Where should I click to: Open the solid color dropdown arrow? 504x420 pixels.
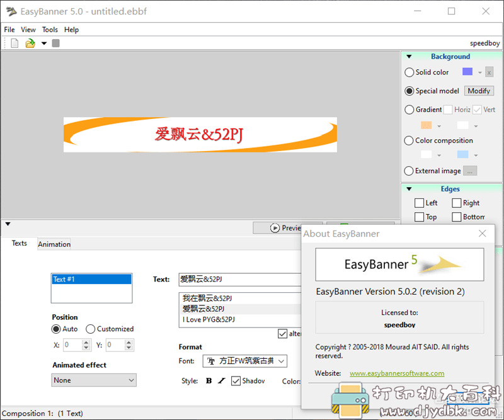(480, 72)
